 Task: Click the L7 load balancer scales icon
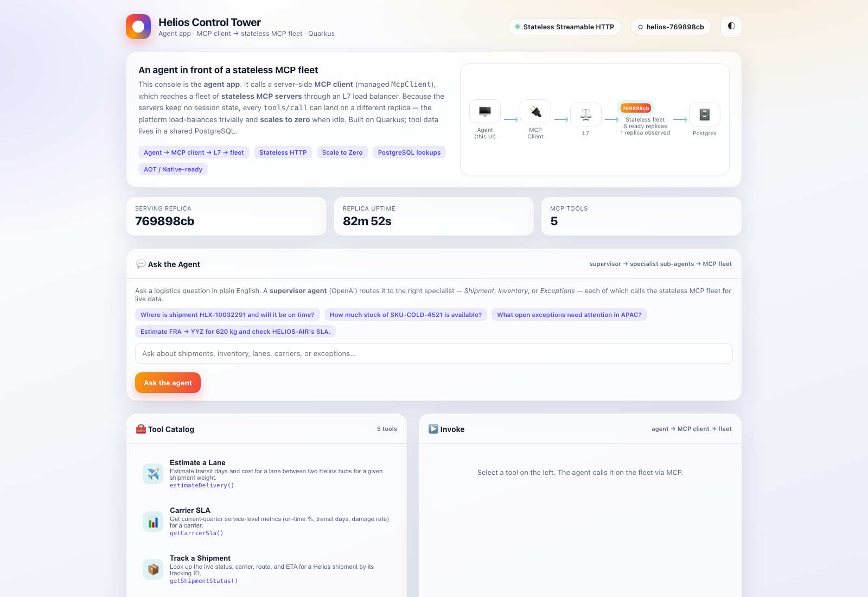[x=586, y=115]
